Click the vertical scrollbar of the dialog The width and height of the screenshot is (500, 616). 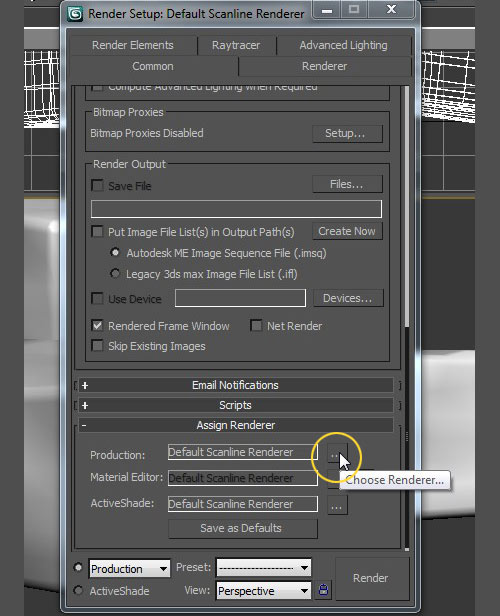(x=407, y=208)
